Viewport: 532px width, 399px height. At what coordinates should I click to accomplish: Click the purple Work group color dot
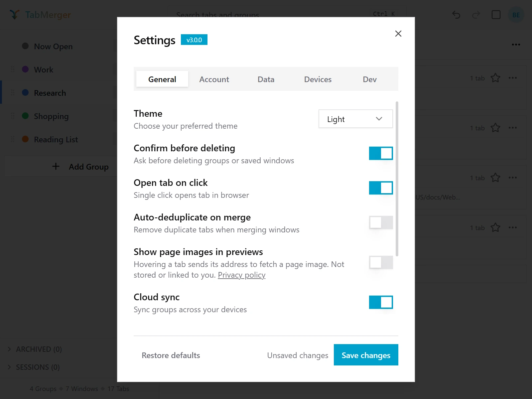pyautogui.click(x=25, y=69)
